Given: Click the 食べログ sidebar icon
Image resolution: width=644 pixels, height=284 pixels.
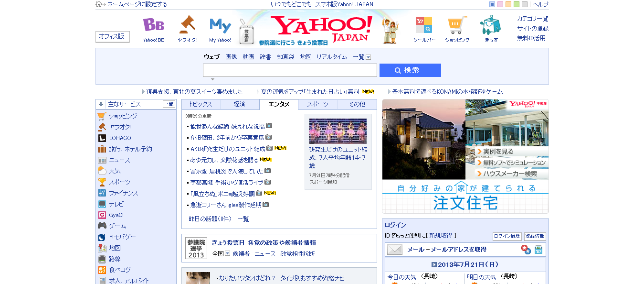Looking at the screenshot, I should coord(102,270).
